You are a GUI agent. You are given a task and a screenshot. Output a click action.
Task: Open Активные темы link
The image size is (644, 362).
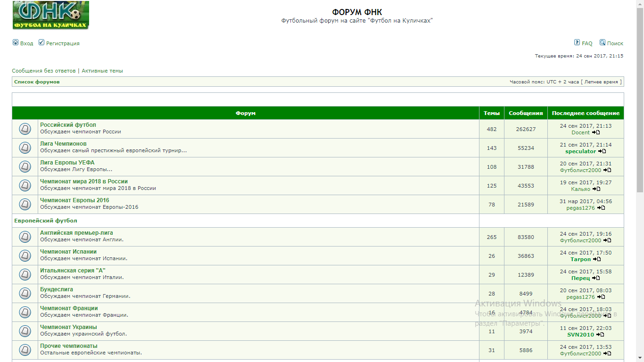(x=102, y=71)
